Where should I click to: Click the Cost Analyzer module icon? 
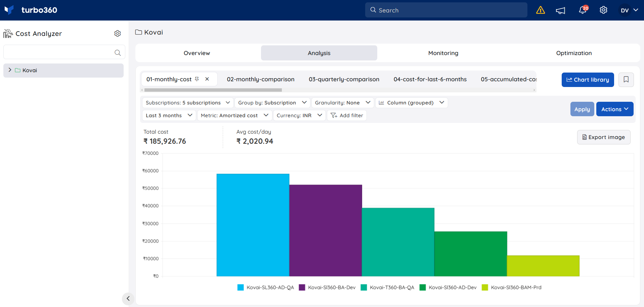point(8,34)
